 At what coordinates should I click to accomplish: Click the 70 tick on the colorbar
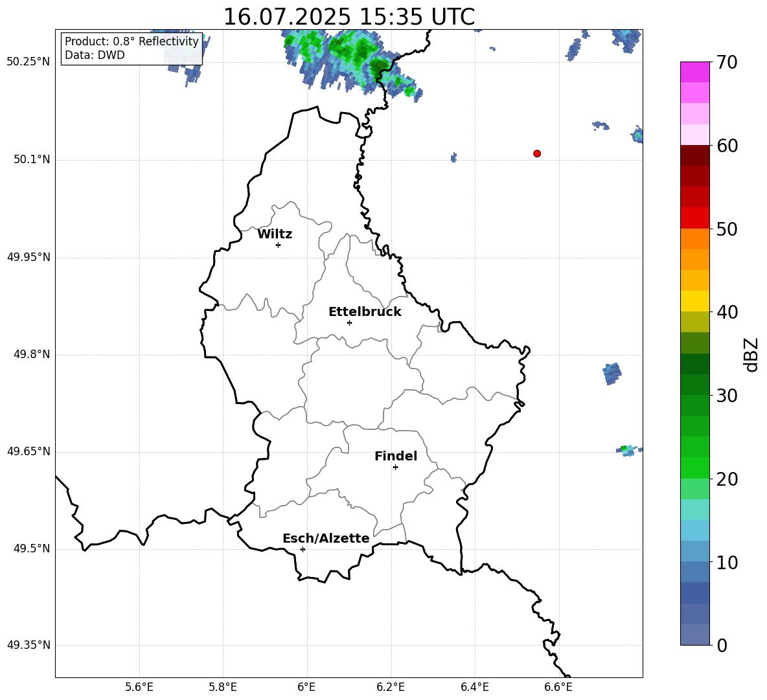coord(727,62)
